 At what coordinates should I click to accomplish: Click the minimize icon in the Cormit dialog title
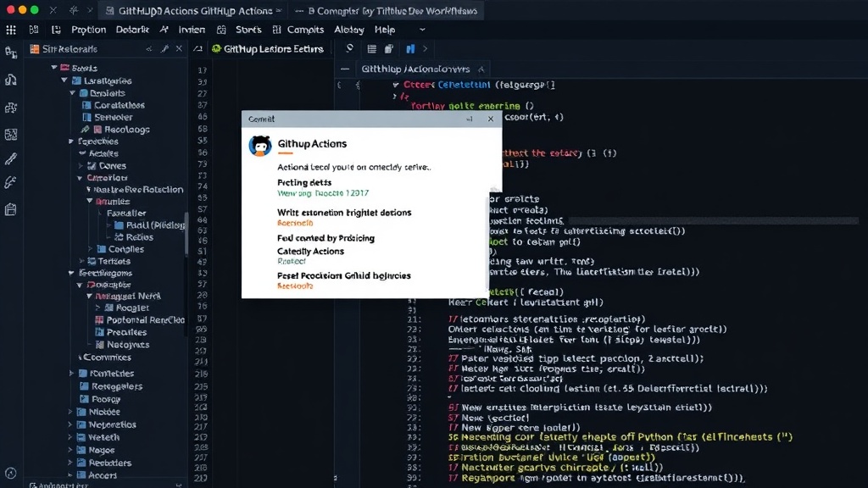[470, 119]
